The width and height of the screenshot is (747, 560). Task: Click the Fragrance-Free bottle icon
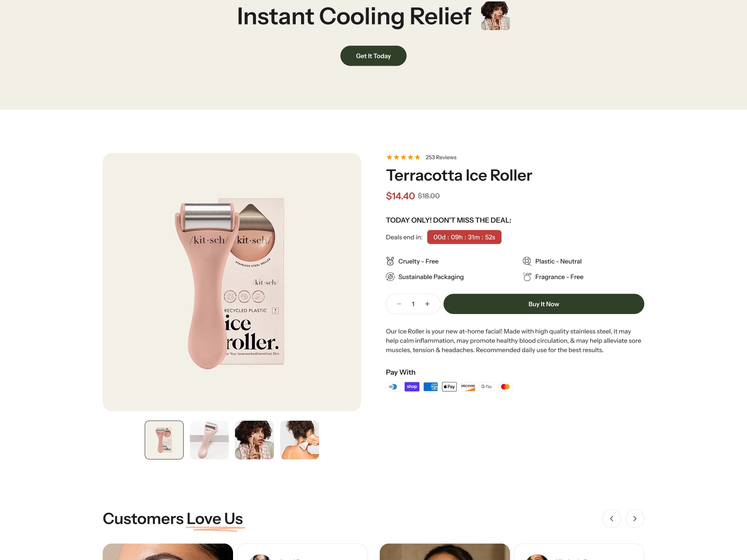pyautogui.click(x=527, y=277)
